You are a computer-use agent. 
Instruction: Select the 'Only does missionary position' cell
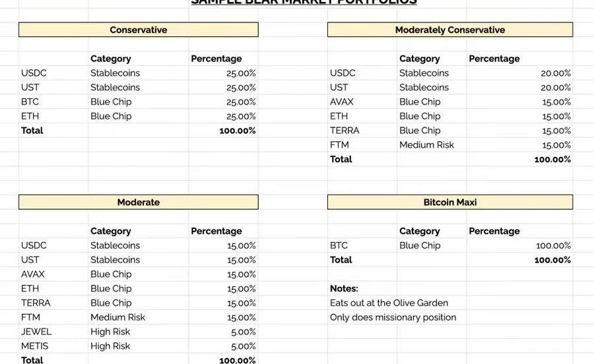click(393, 318)
